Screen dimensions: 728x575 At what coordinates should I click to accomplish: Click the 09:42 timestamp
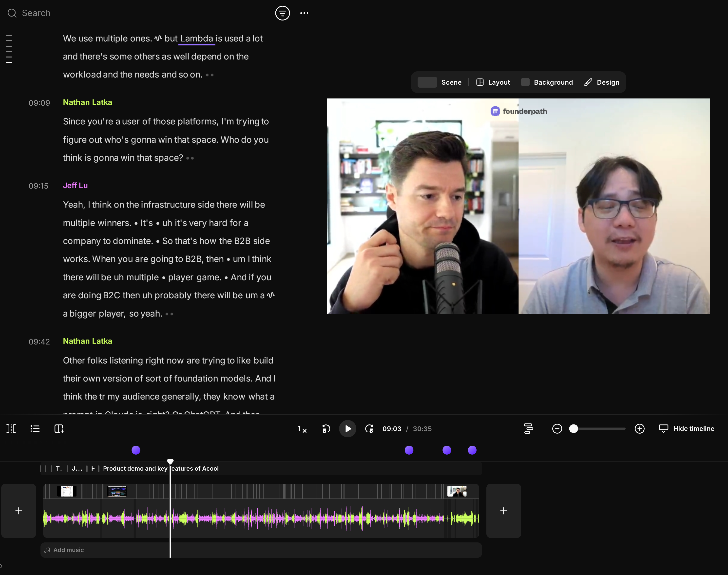point(39,342)
